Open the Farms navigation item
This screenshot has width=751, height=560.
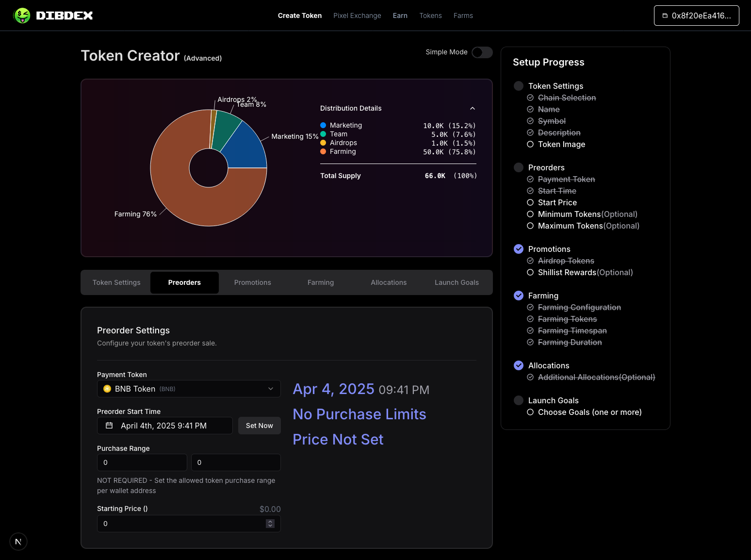[463, 16]
